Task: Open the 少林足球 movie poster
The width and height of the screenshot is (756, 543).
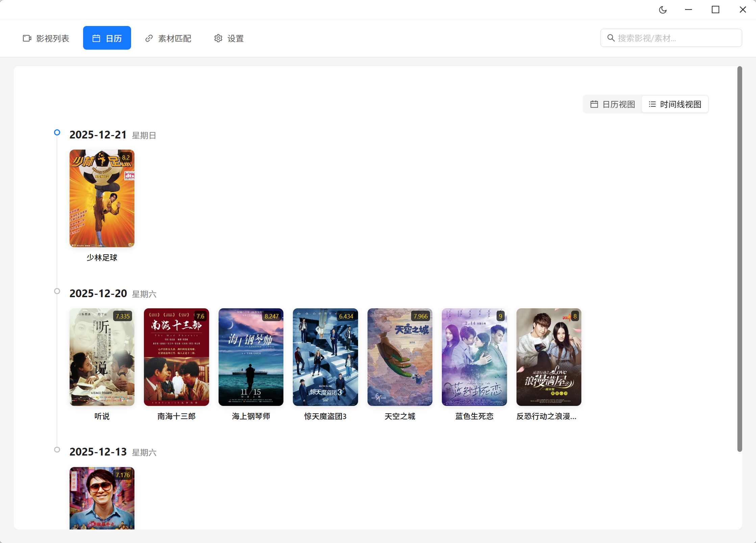Action: (102, 199)
